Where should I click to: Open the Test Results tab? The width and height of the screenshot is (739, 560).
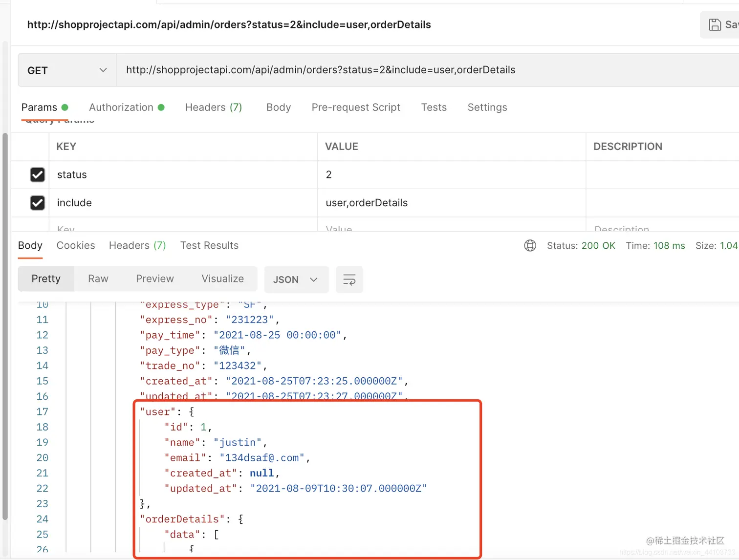pyautogui.click(x=209, y=245)
